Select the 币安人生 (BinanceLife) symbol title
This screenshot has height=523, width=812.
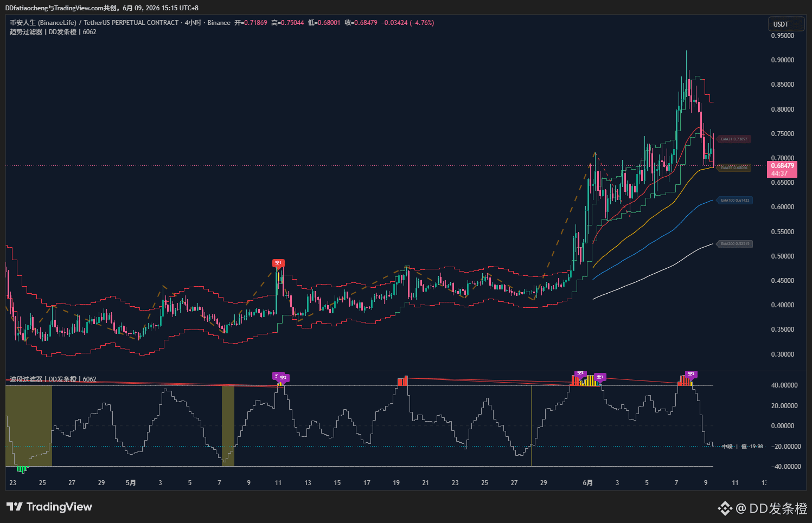[x=43, y=23]
